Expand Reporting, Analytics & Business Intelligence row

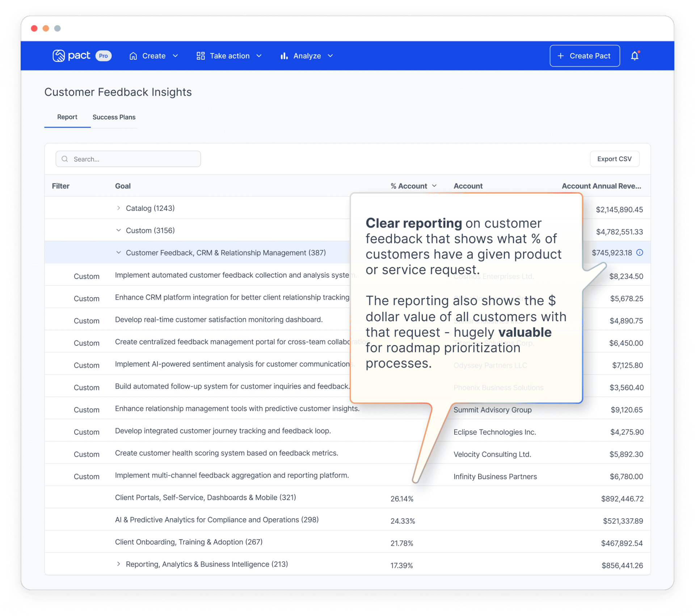pos(118,564)
